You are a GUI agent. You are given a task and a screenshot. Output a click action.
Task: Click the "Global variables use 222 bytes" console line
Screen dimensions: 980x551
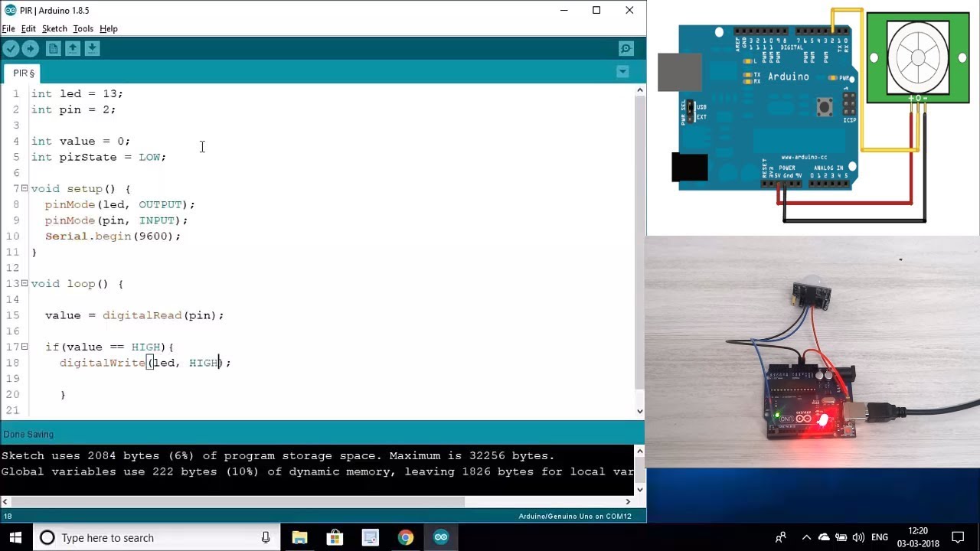point(317,471)
